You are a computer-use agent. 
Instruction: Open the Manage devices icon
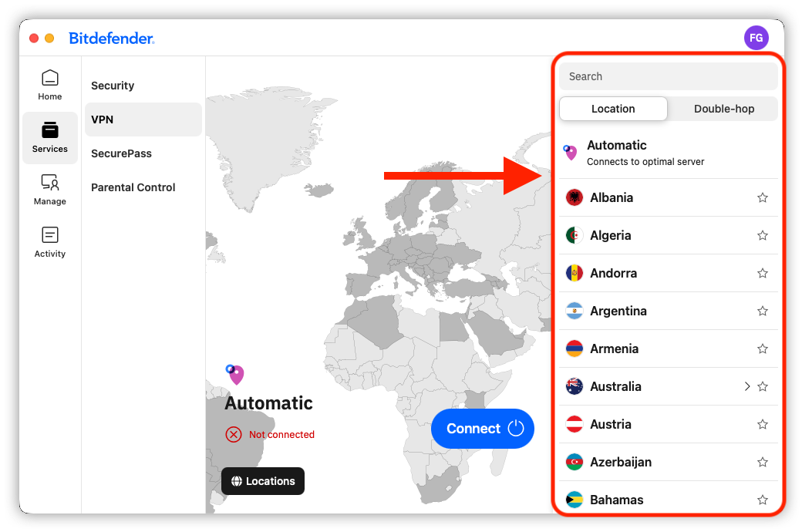(x=49, y=182)
